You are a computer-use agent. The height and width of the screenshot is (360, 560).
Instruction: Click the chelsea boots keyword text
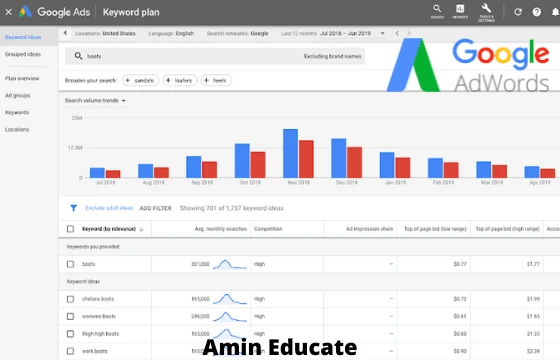click(98, 299)
